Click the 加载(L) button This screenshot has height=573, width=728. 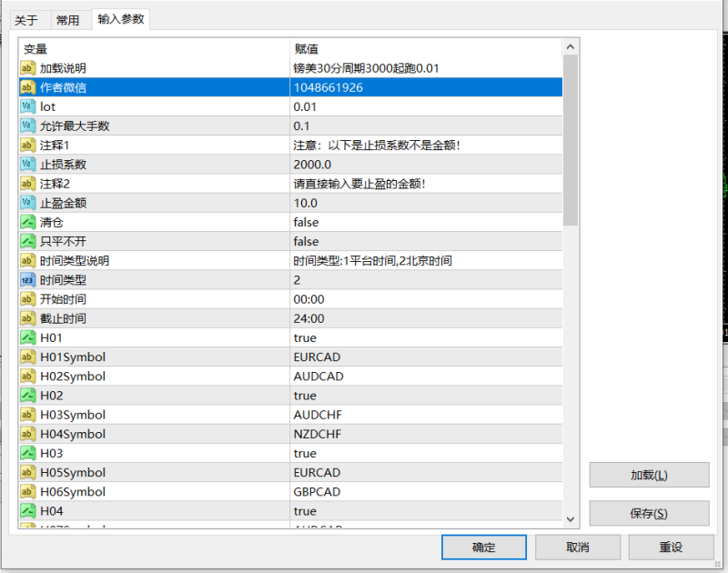[x=648, y=475]
